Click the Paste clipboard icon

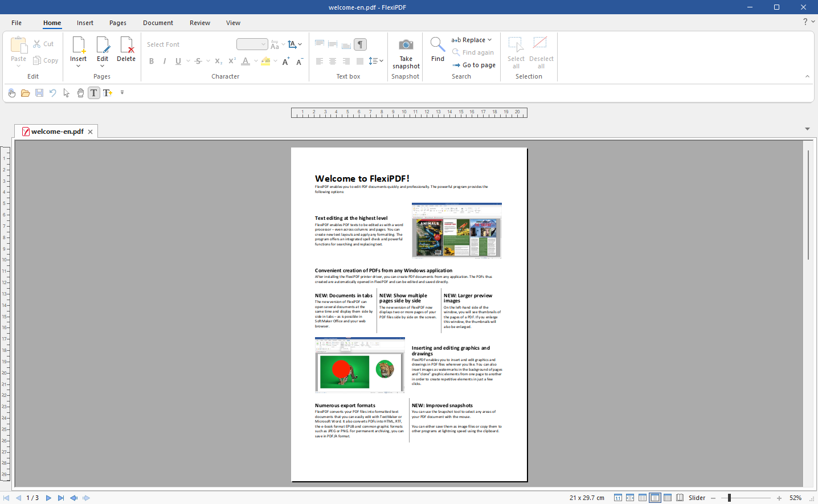[x=19, y=45]
